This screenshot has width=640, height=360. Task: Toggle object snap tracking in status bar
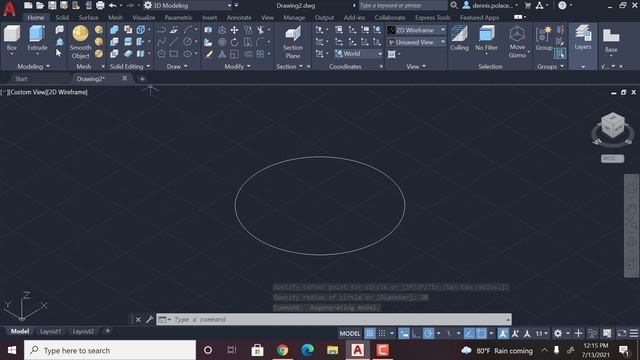pos(469,333)
